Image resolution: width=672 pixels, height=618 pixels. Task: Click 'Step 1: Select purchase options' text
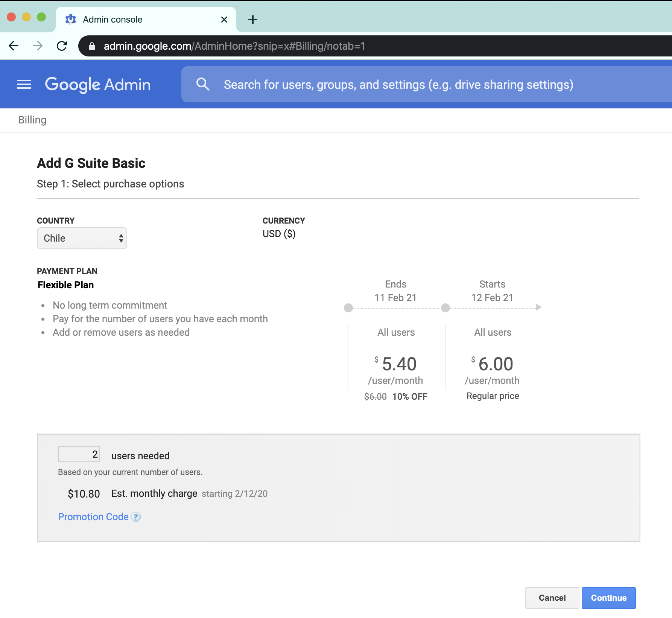click(x=111, y=184)
